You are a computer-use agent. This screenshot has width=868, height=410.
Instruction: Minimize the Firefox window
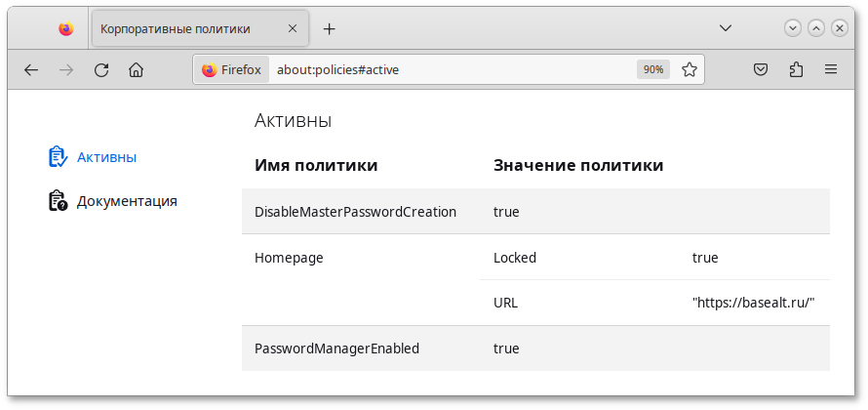tap(793, 28)
